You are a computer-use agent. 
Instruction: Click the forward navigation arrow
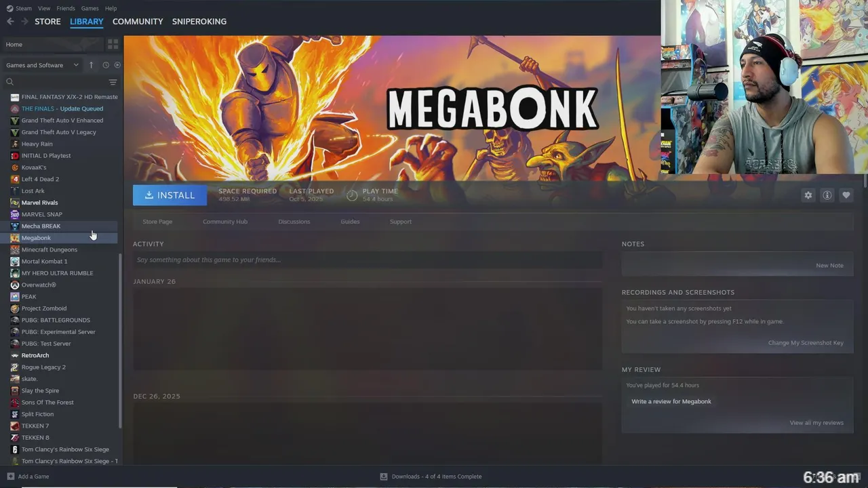[24, 22]
